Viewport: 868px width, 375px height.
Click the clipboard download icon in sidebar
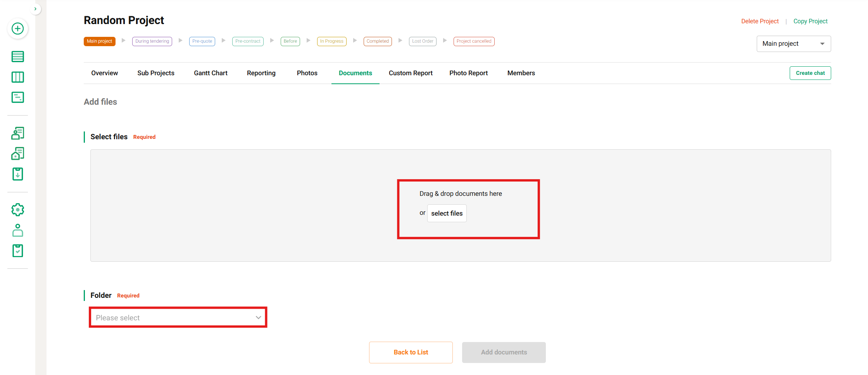click(x=17, y=174)
